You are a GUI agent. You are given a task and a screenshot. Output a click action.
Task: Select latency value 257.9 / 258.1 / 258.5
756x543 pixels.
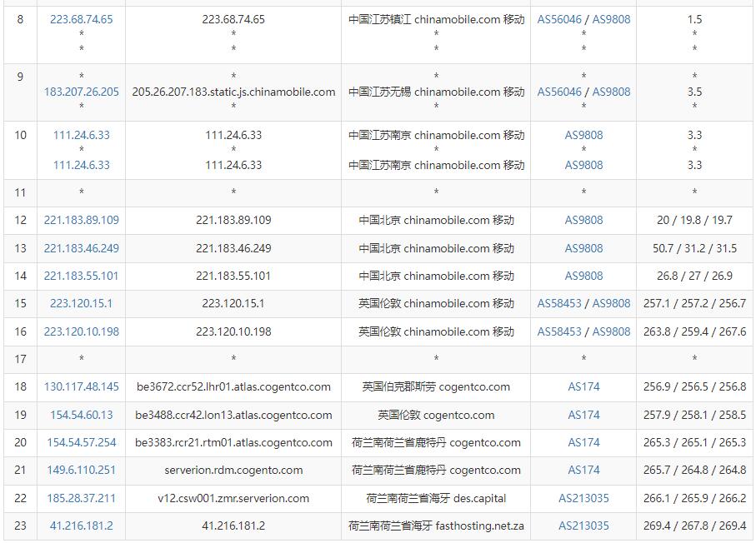tap(694, 415)
